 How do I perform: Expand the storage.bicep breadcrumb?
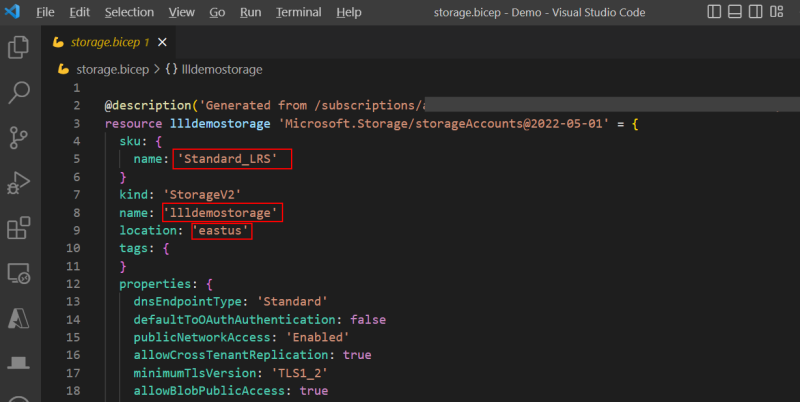click(x=110, y=69)
